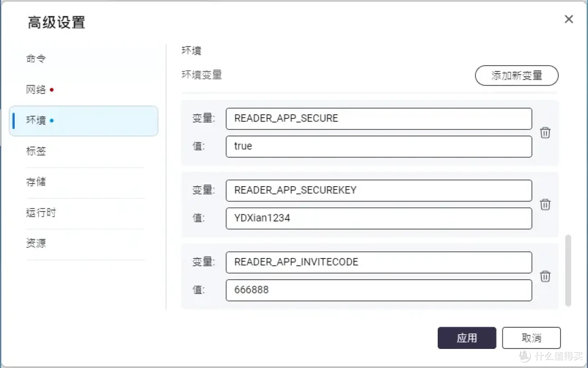Close the 高级设置 dialog
588x368 pixels.
[568, 19]
